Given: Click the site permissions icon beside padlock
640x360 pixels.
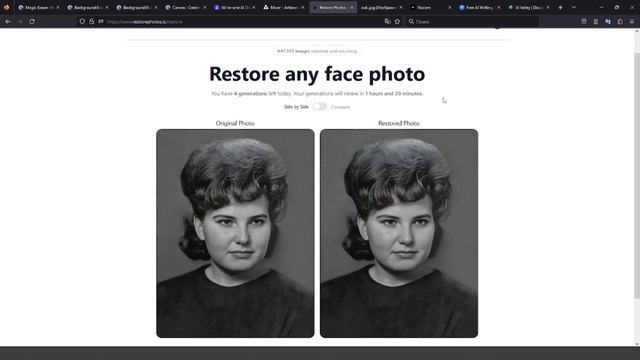Looking at the screenshot, I should coord(100,21).
